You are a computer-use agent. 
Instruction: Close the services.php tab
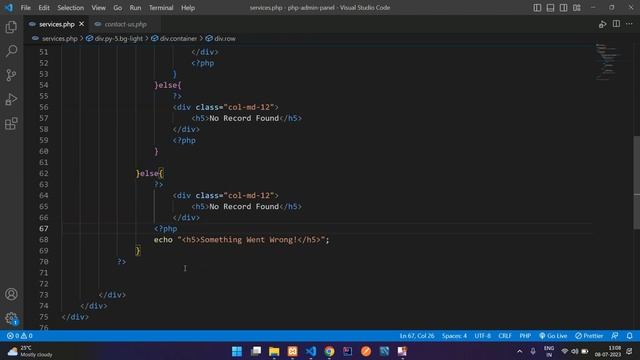[x=82, y=24]
